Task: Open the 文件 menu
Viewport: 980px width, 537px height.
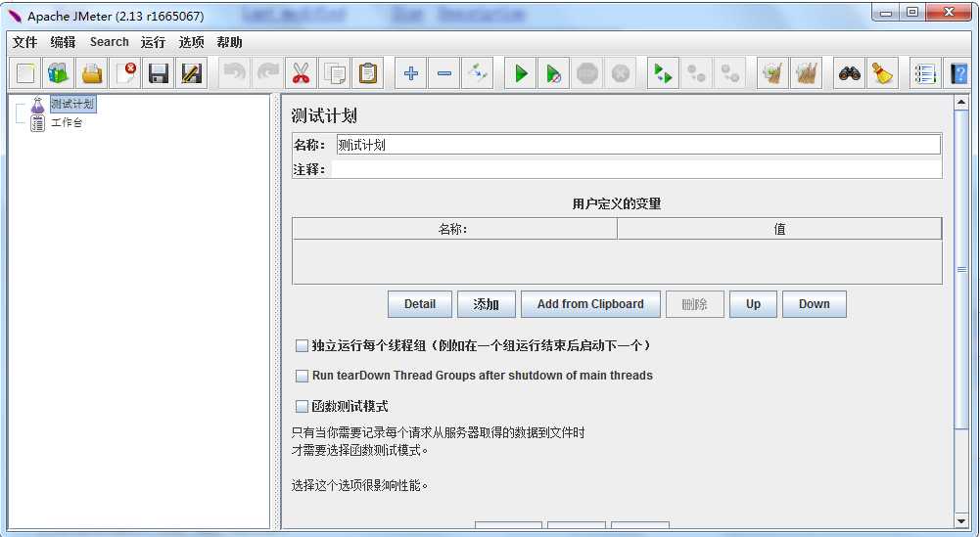Action: 25,42
